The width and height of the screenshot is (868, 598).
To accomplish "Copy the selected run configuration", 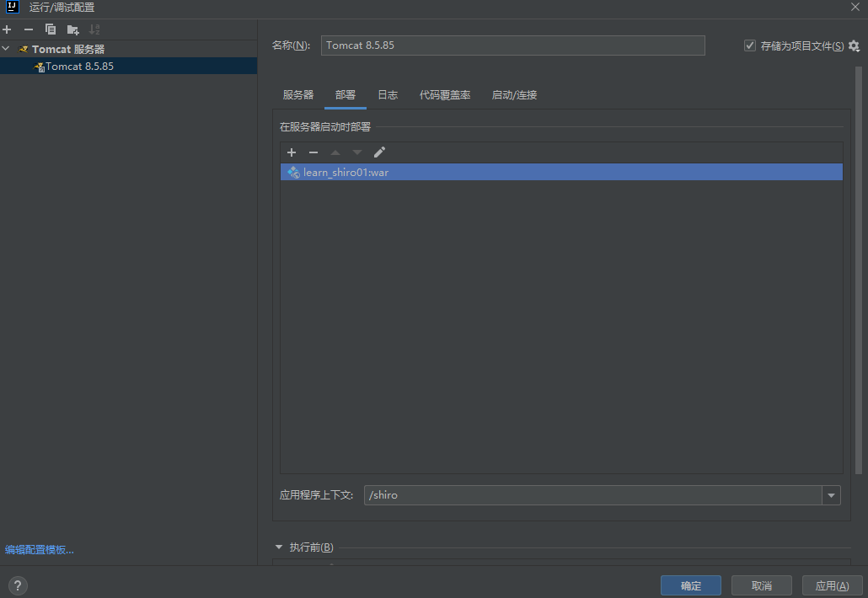I will point(51,29).
